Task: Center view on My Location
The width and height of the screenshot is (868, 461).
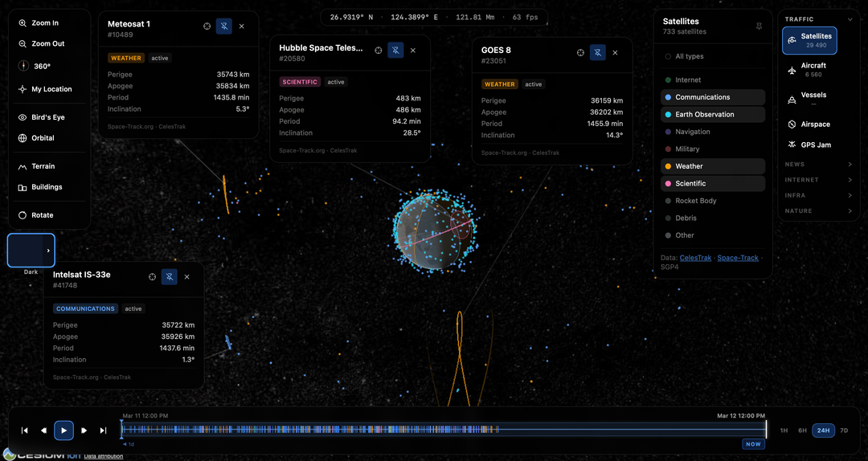Action: [51, 89]
